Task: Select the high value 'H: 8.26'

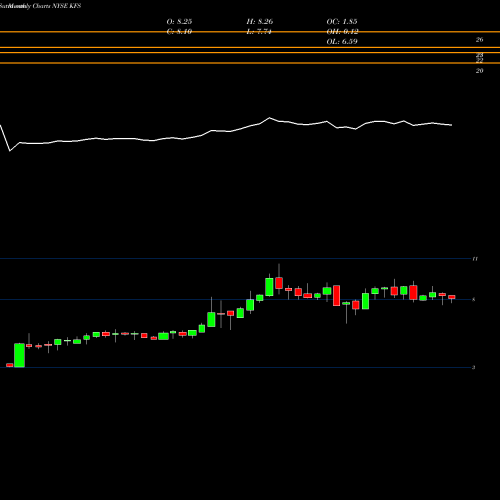Action: [260, 22]
